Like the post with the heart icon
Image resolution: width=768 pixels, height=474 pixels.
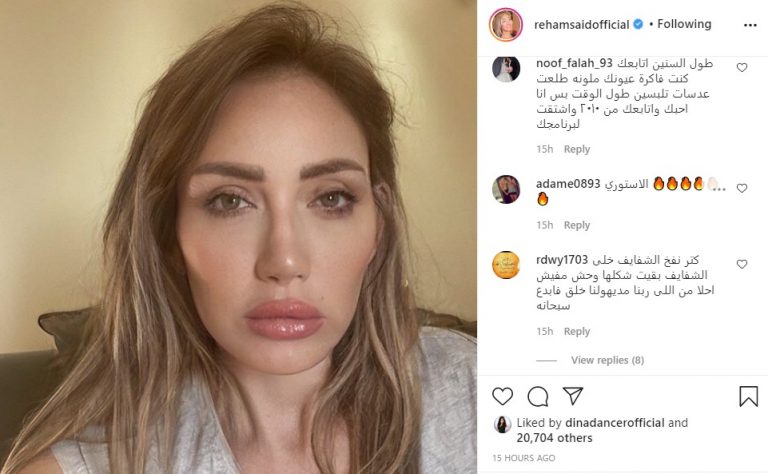point(502,396)
